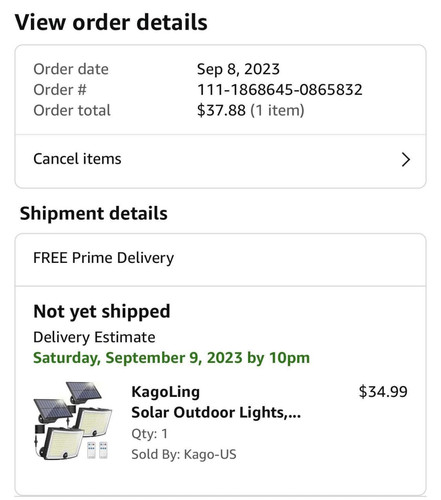Tap the Order date label
This screenshot has width=441, height=500.
click(x=71, y=69)
